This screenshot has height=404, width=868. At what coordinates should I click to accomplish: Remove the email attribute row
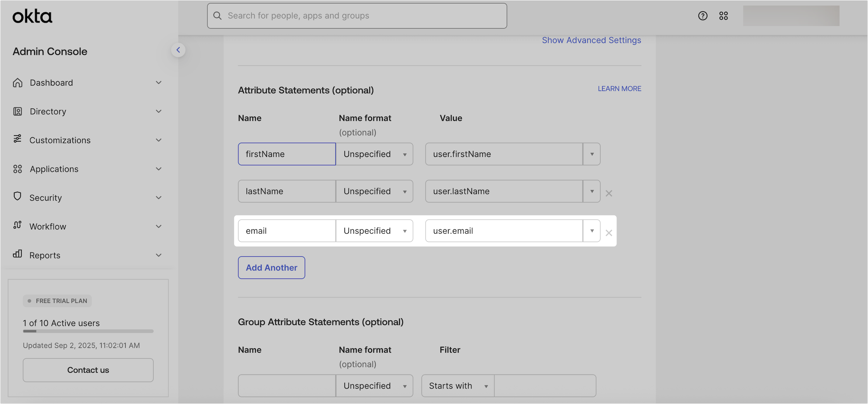pos(609,233)
